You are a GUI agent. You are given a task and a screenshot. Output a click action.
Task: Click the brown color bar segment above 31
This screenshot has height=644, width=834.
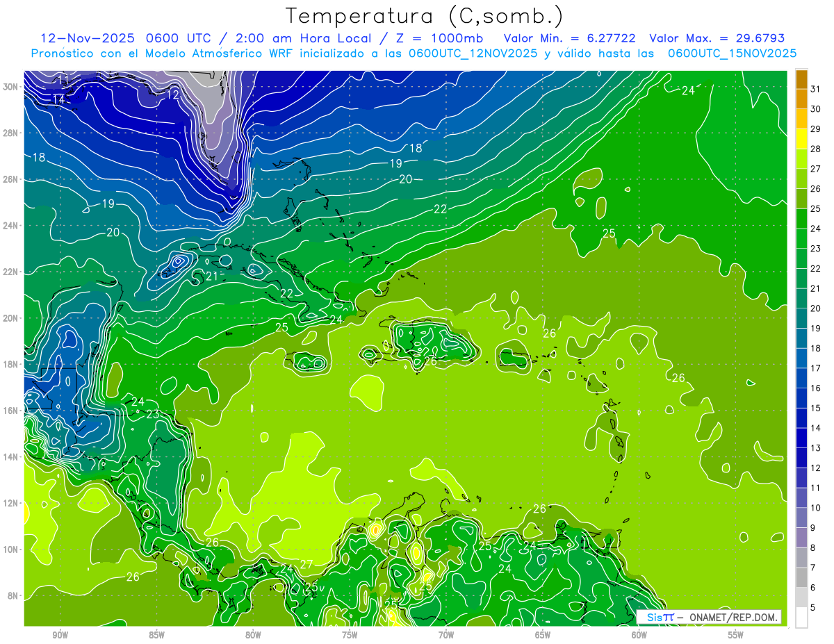(x=801, y=79)
